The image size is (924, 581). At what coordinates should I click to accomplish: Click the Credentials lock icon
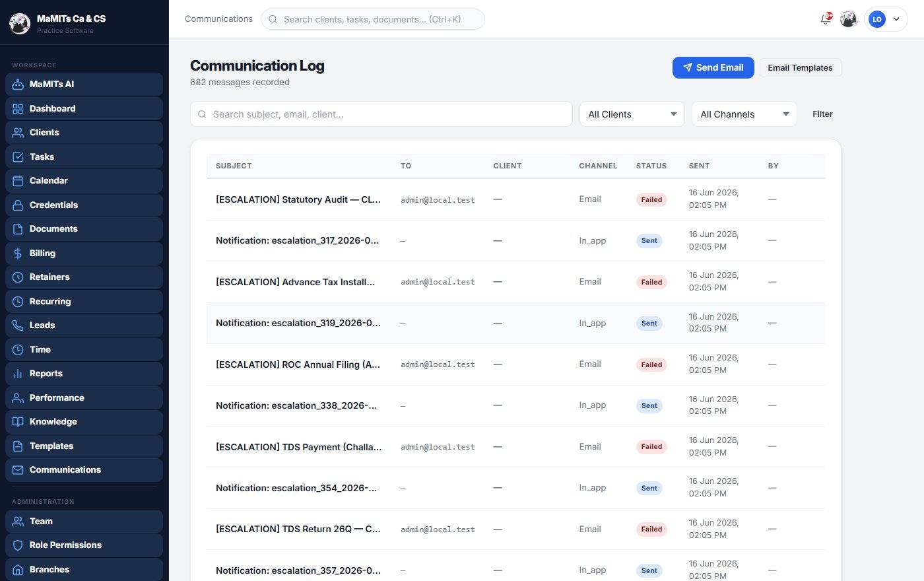(x=18, y=205)
